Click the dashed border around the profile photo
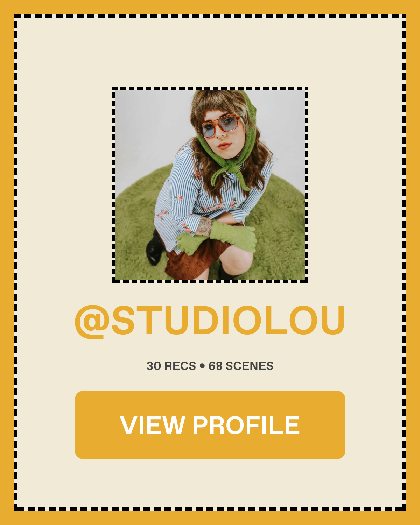Viewport: 420px width, 525px height. [210, 88]
